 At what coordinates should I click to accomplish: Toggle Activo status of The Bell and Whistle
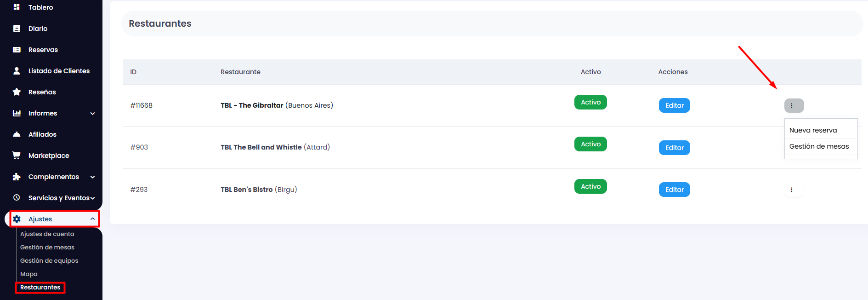pos(590,144)
